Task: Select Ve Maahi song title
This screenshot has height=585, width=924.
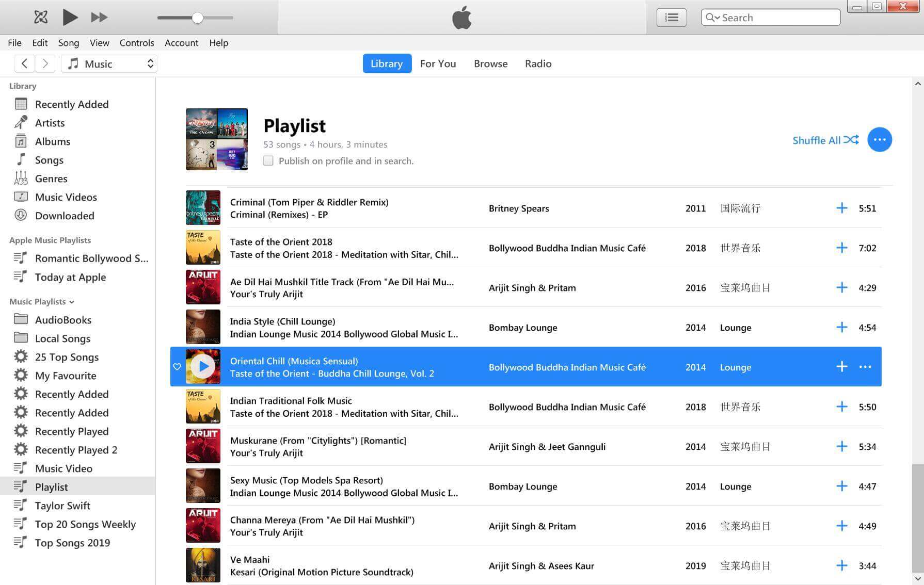Action: pyautogui.click(x=250, y=560)
